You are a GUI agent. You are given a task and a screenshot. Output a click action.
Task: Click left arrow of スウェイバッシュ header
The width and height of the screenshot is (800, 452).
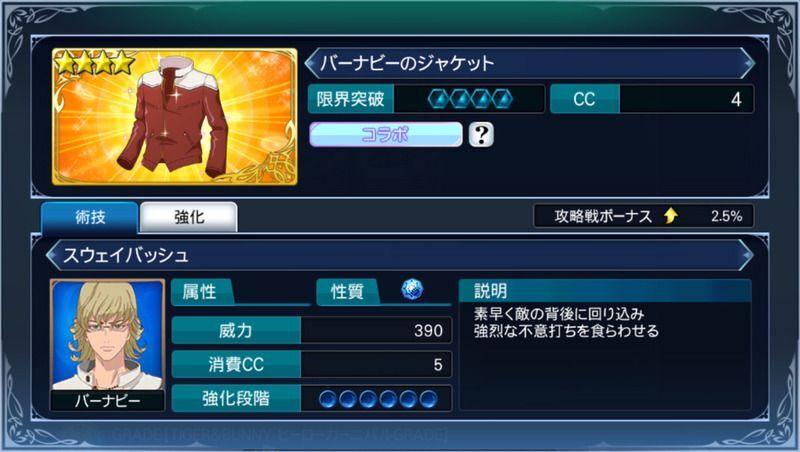click(53, 255)
